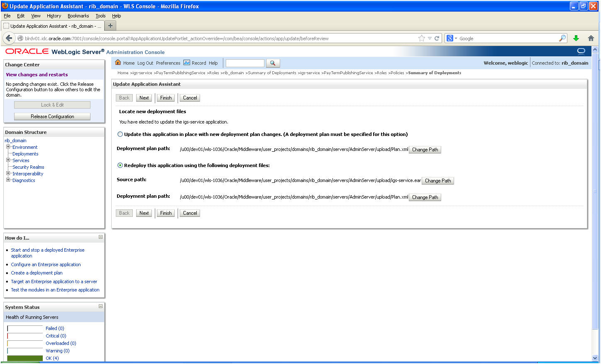Open the History menu
Image resolution: width=601 pixels, height=364 pixels.
point(54,16)
